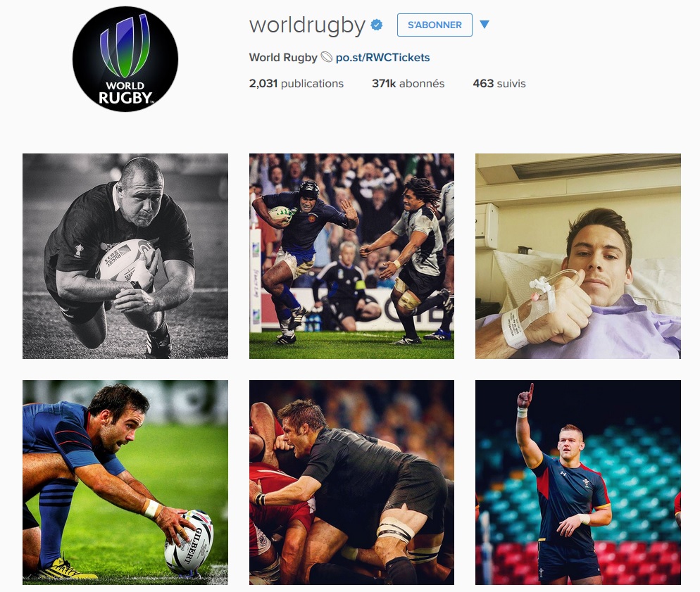Click the worldrugby username heading
The height and width of the screenshot is (592, 700).
[x=307, y=25]
